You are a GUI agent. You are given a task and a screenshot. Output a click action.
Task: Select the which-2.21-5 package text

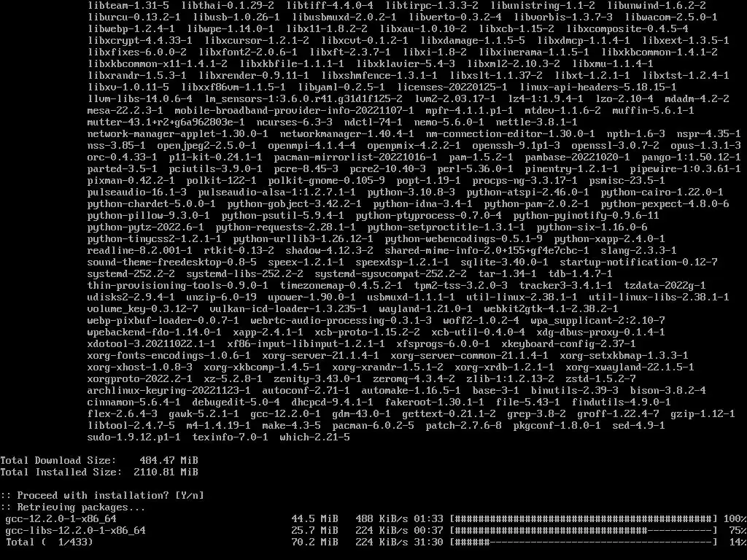[x=315, y=437]
